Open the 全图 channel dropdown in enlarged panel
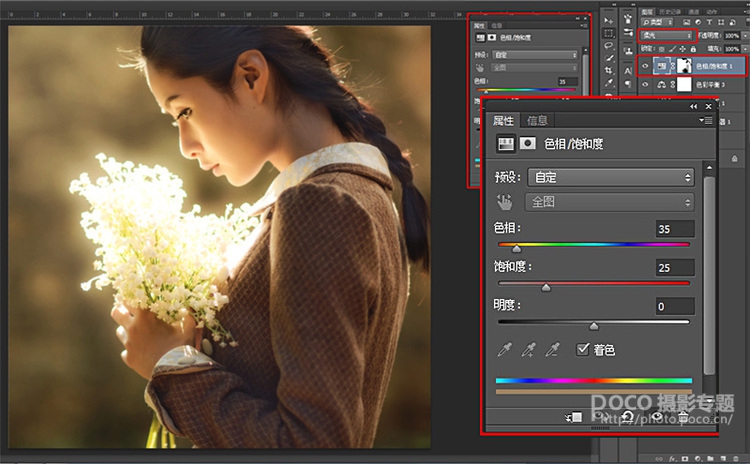The width and height of the screenshot is (750, 464). pyautogui.click(x=610, y=202)
